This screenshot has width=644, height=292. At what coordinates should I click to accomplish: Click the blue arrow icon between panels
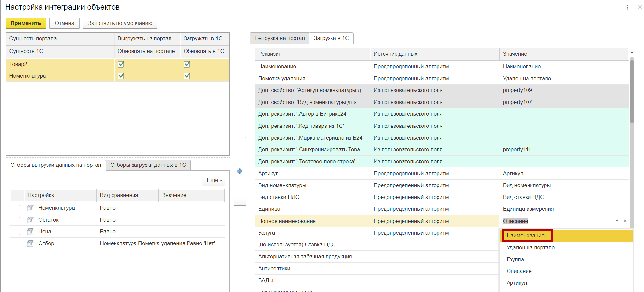click(x=240, y=171)
